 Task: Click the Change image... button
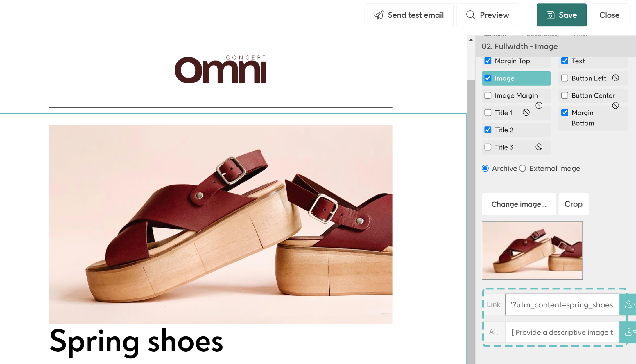(519, 204)
